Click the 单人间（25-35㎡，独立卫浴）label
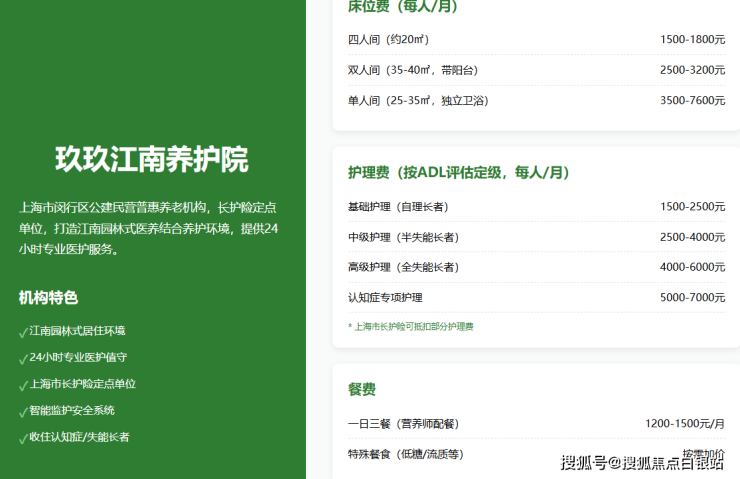 [418, 101]
